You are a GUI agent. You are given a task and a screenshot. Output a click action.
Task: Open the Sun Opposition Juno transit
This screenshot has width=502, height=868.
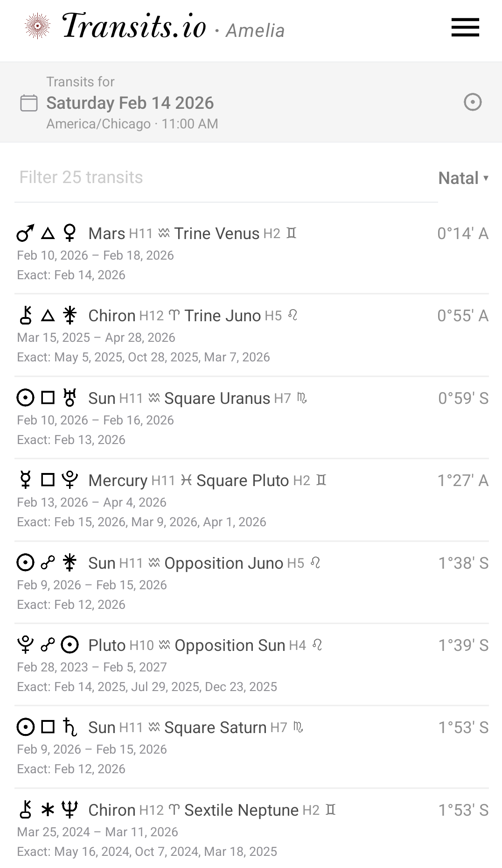(223, 563)
